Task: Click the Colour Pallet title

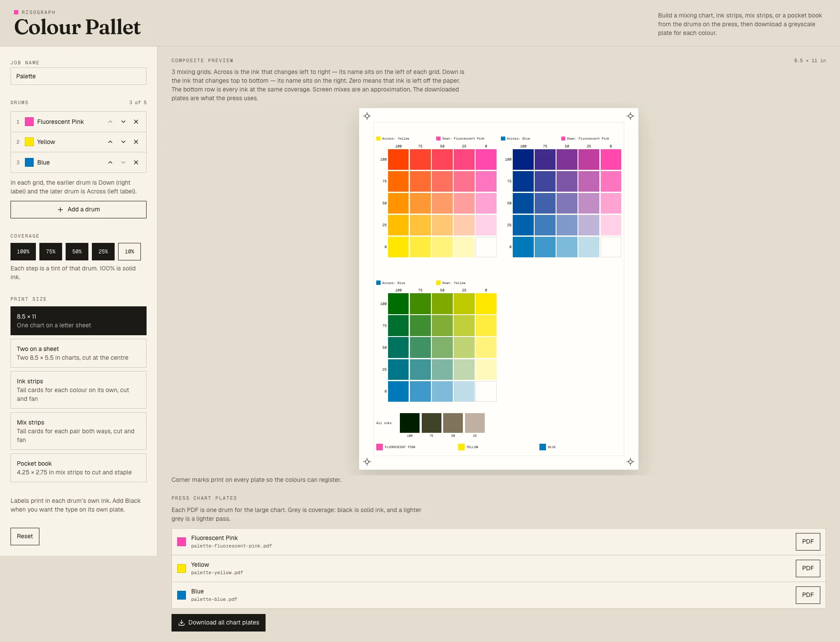Action: 77,27
